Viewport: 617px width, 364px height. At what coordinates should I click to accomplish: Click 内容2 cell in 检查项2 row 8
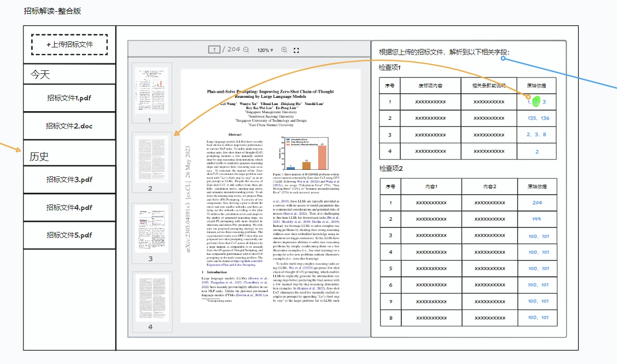pyautogui.click(x=490, y=317)
